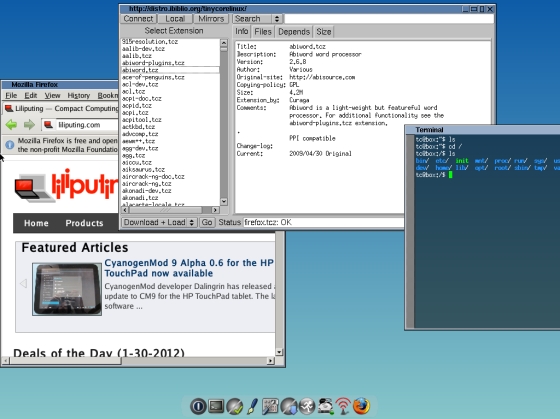This screenshot has height=419, width=560.
Task: Click the Mirrors button
Action: [x=211, y=19]
